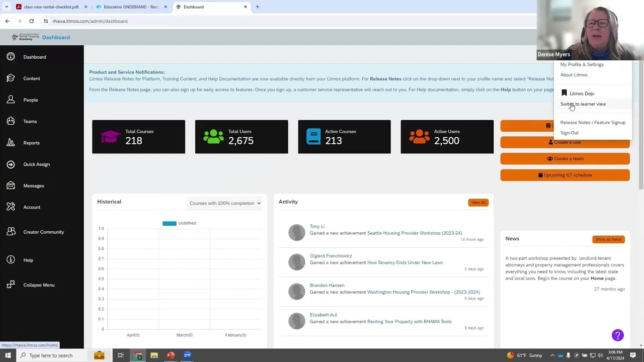Click the browser address bar
The height and width of the screenshot is (362, 644).
point(287,21)
